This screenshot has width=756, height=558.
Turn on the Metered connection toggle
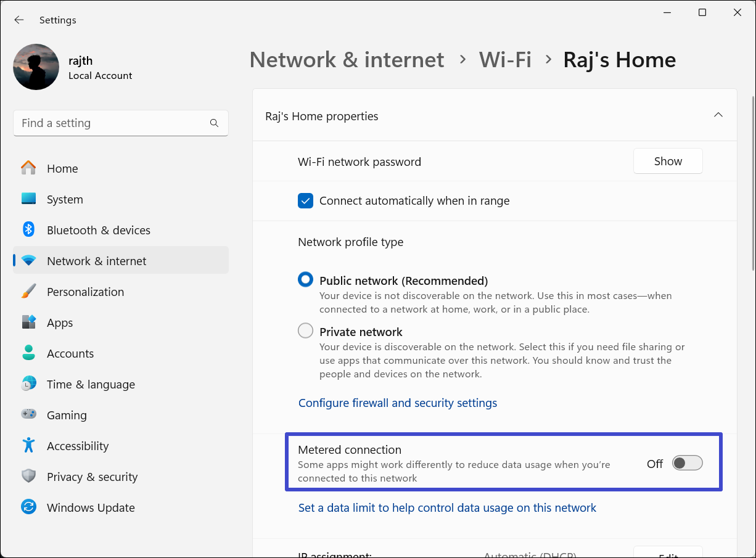(687, 463)
